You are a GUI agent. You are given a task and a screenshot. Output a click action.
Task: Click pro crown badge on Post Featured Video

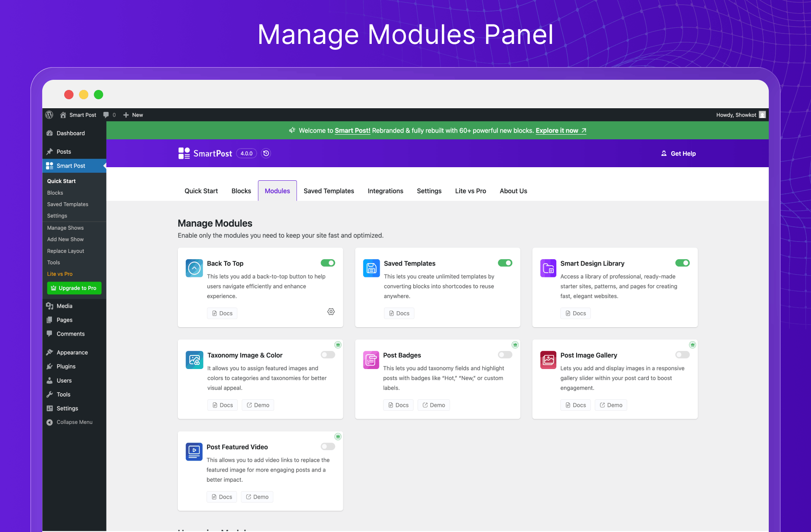338,437
